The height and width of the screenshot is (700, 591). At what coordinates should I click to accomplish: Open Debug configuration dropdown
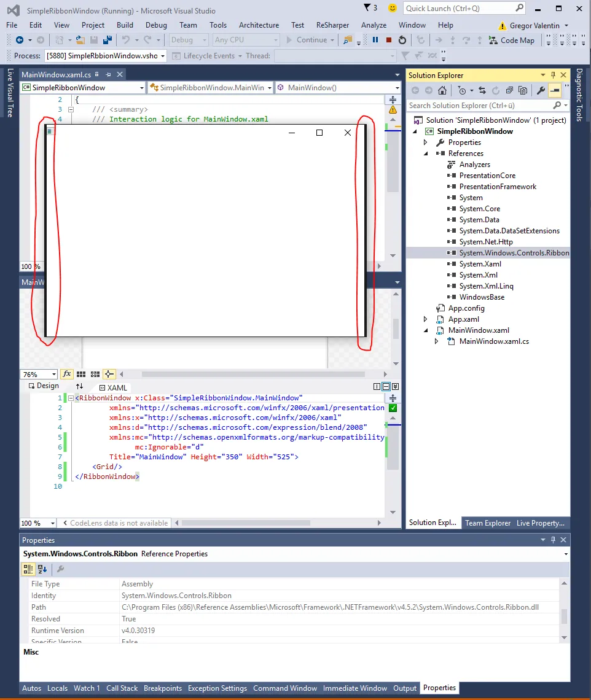[189, 40]
